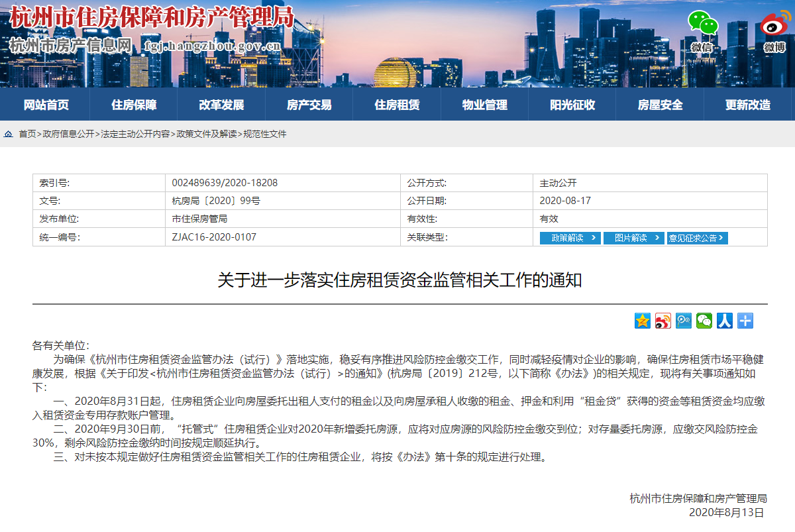Select validity value 有效
The height and width of the screenshot is (532, 795).
click(x=549, y=219)
